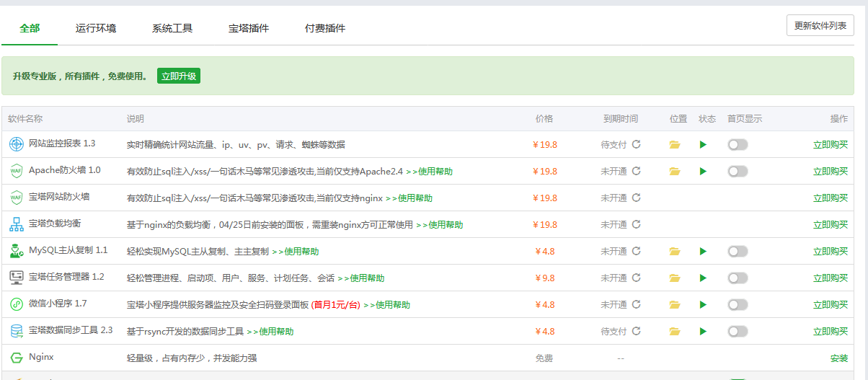This screenshot has width=868, height=380.
Task: Open 宝塔任务管理器 folder location icon
Action: click(x=675, y=278)
